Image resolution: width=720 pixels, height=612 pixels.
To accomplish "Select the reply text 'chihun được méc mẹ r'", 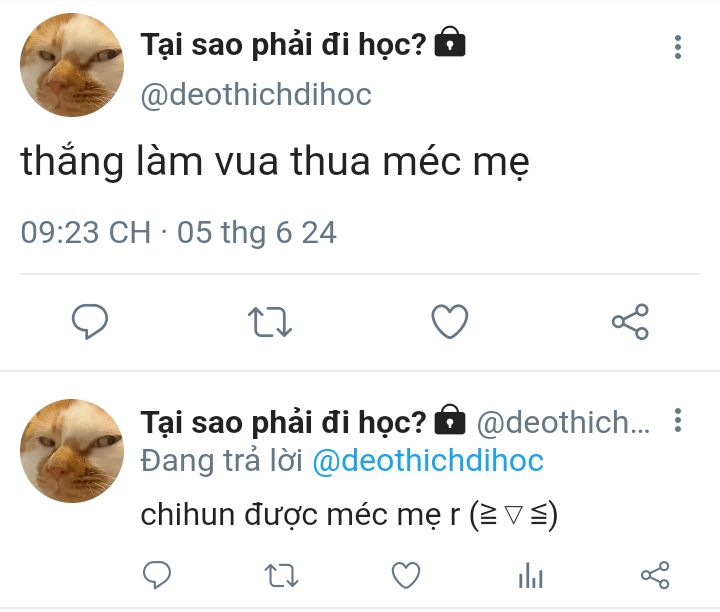I will [x=300, y=514].
